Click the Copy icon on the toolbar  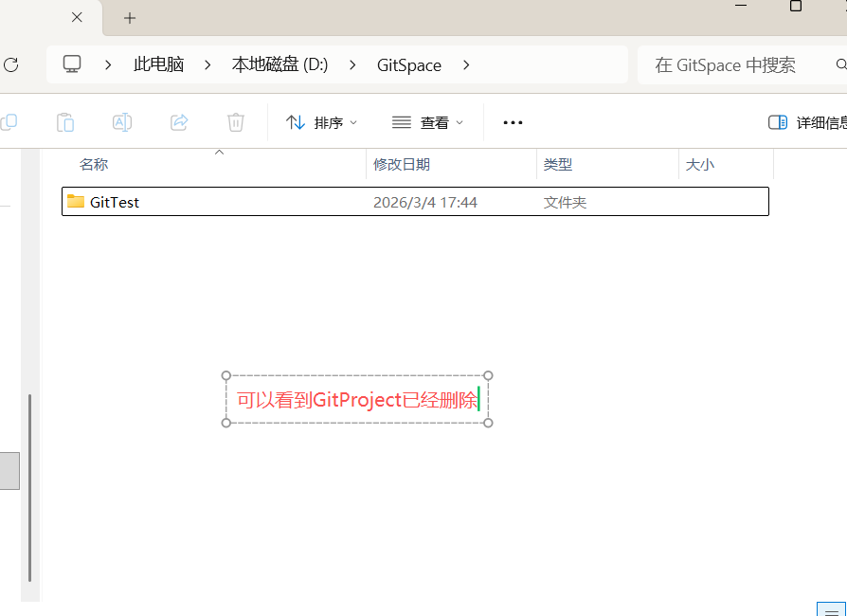pyautogui.click(x=9, y=122)
